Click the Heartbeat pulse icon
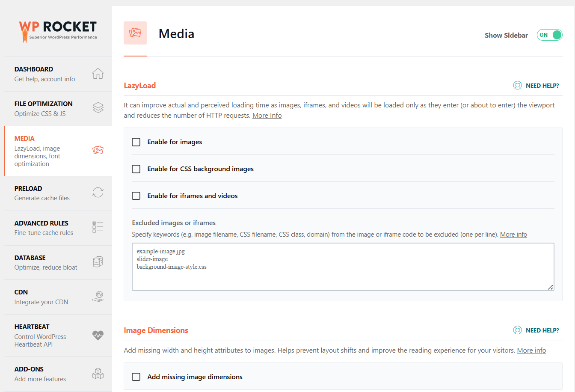This screenshot has height=392, width=575. [x=98, y=336]
